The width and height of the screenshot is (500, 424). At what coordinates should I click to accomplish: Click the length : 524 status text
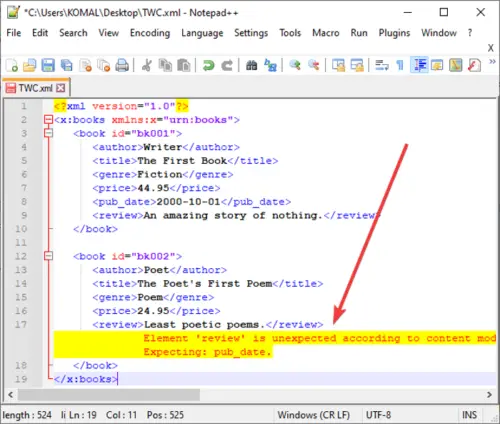click(x=27, y=415)
